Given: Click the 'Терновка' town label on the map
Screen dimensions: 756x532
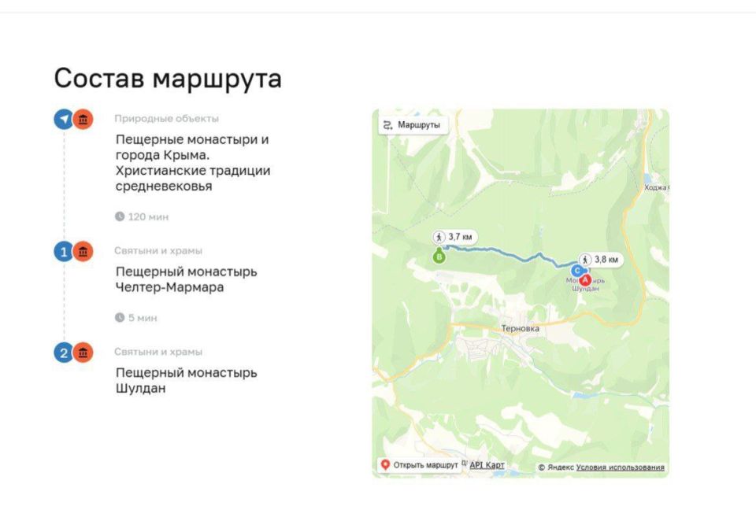Looking at the screenshot, I should coord(521,328).
